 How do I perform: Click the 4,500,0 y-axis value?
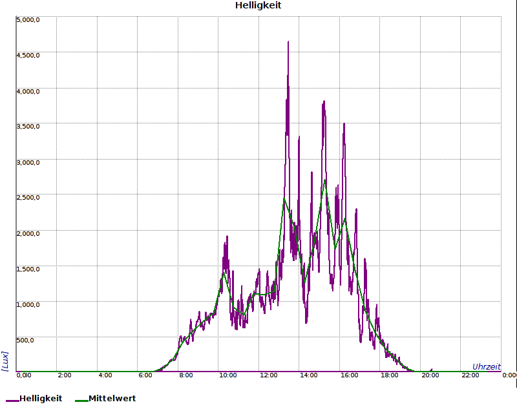28,55
